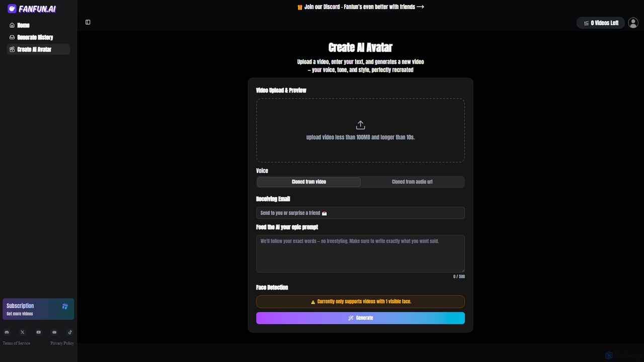Screen dimensions: 644x362
Task: Click the Create AI Avatar heading
Action: pyautogui.click(x=360, y=47)
